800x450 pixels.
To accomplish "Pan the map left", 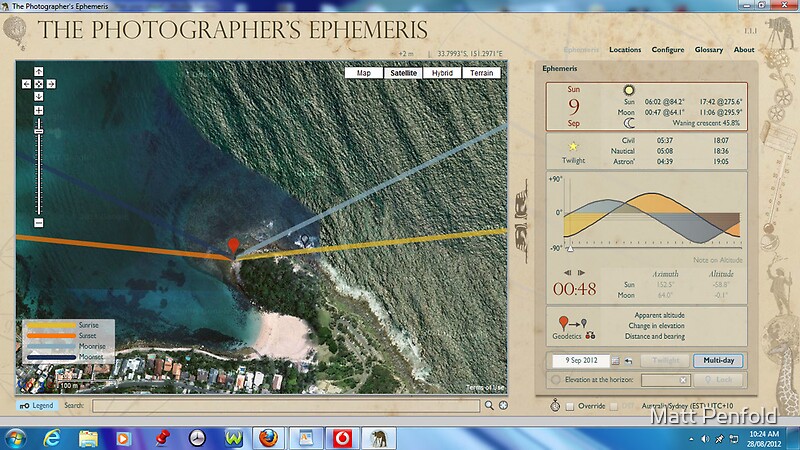I will pos(27,84).
